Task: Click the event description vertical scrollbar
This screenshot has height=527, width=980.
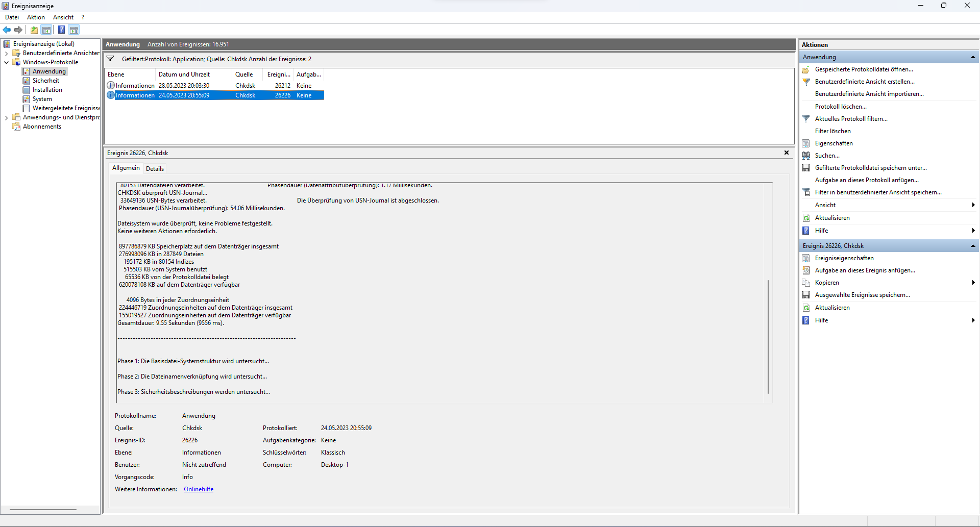Action: (x=768, y=337)
